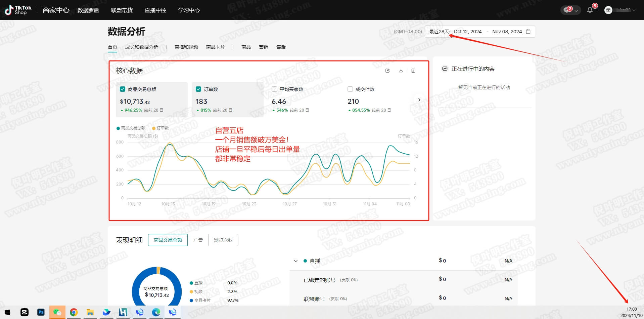The image size is (644, 319).
Task: Switch to the 成长和数据分析 tab
Action: [142, 47]
